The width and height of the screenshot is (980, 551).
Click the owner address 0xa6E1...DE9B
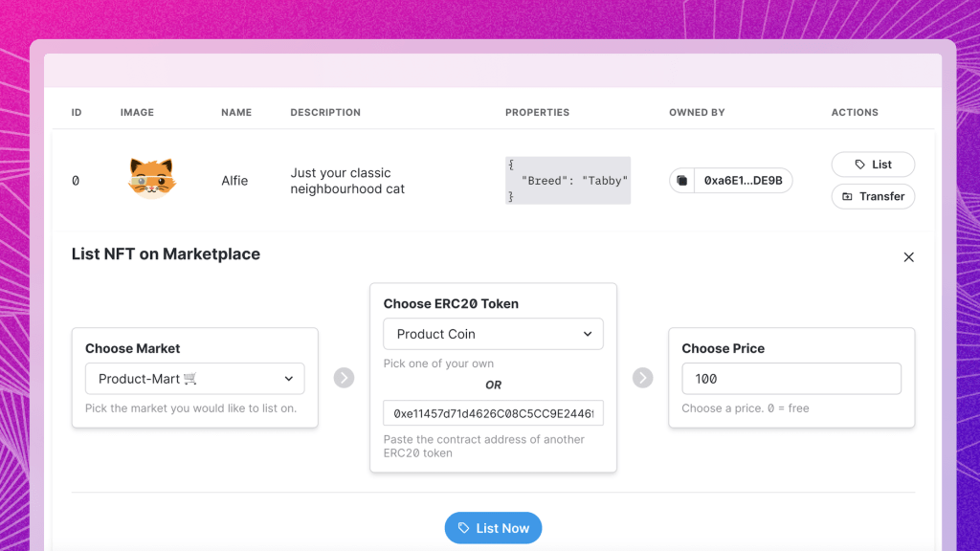click(743, 181)
